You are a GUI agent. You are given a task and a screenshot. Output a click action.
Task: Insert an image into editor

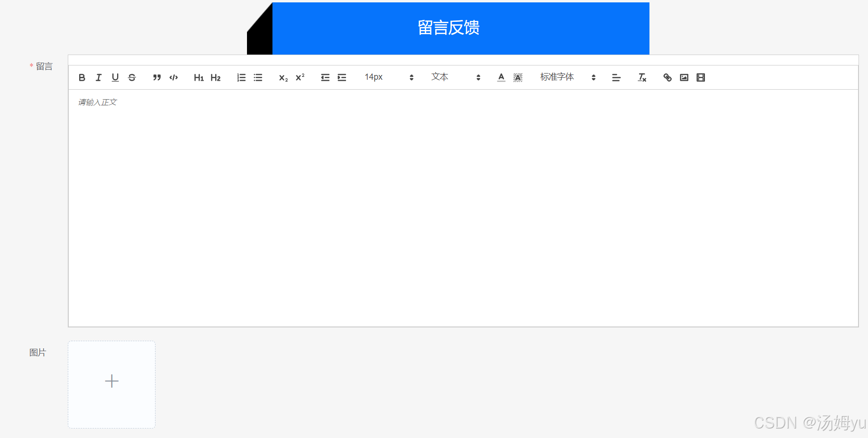pos(684,77)
